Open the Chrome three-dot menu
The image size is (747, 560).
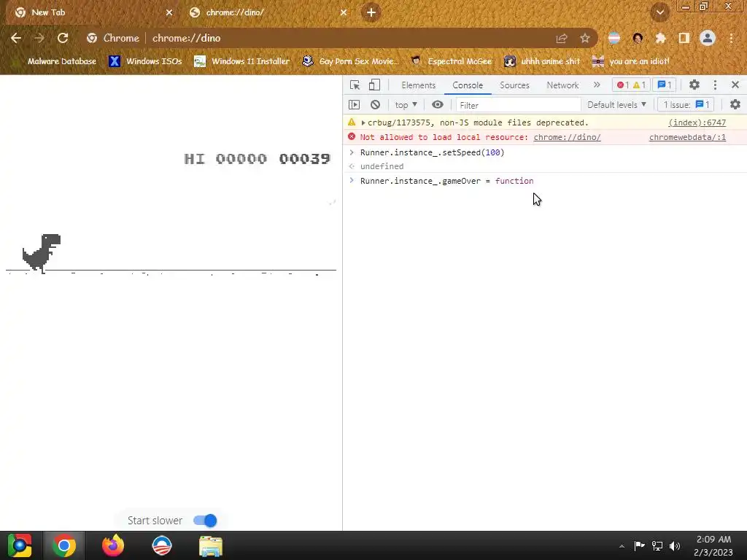(x=731, y=38)
